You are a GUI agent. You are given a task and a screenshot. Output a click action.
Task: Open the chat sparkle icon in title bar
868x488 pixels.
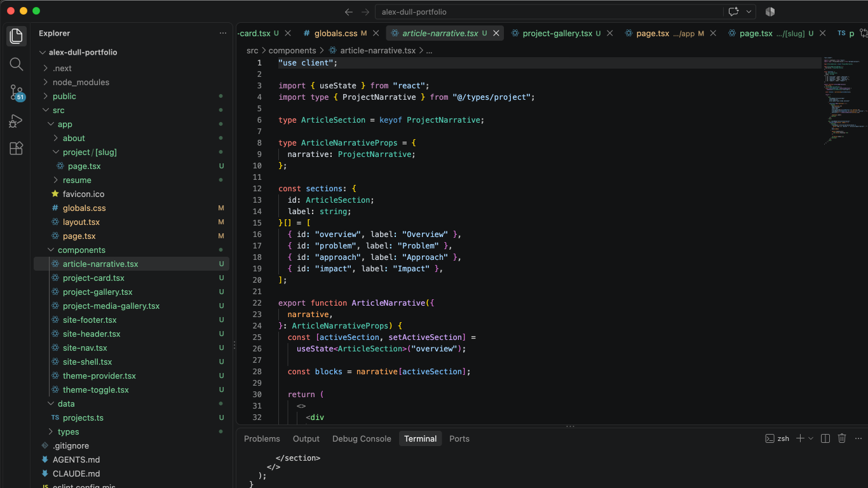[x=734, y=11]
